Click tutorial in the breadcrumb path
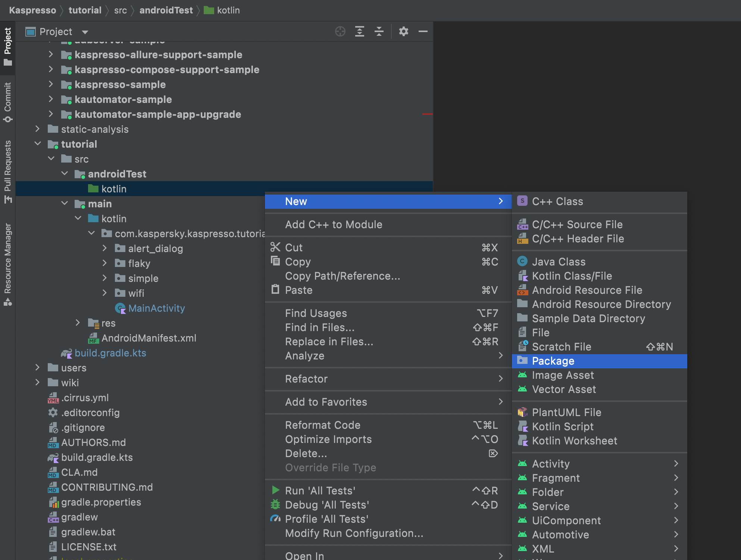741x560 pixels. 85,10
